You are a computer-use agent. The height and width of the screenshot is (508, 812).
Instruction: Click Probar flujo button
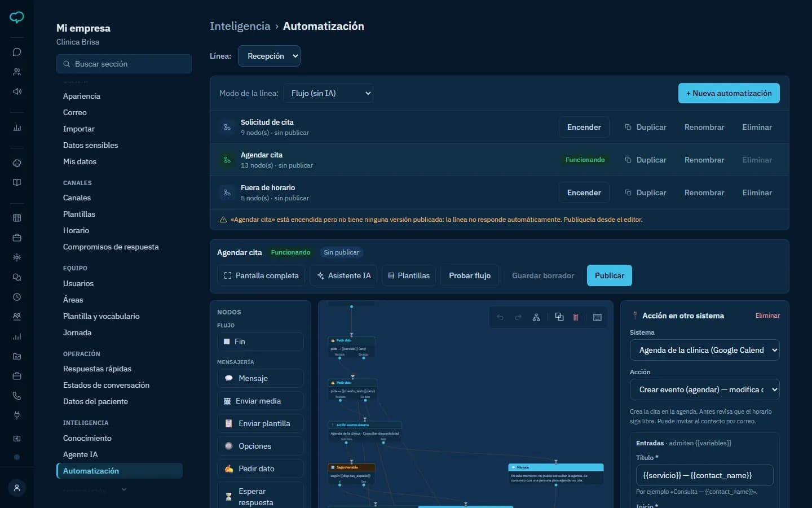[470, 275]
